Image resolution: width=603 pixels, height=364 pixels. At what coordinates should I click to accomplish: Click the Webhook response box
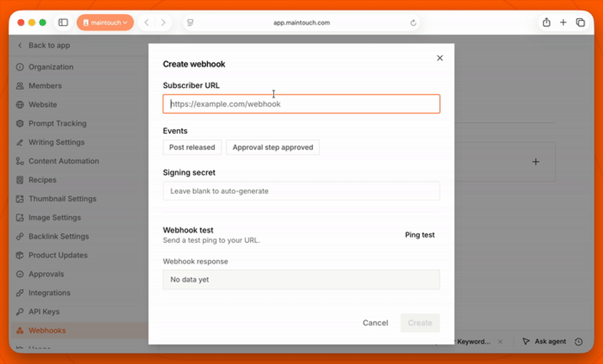coord(301,279)
